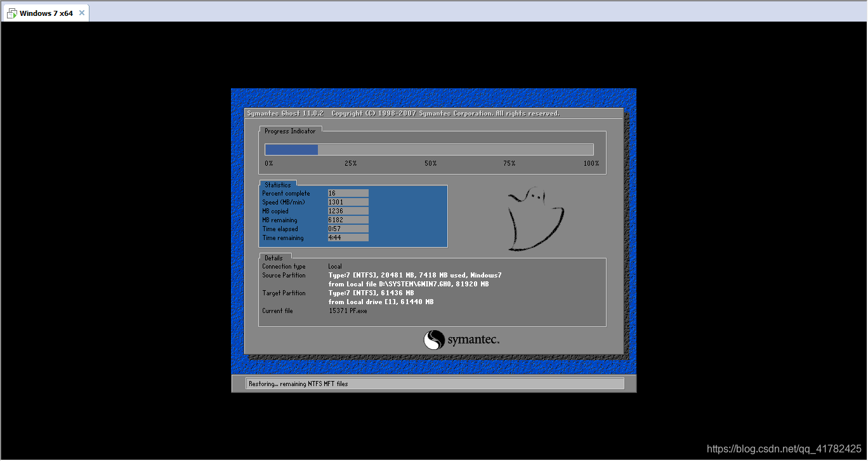
Task: Click the 75% progress scale mark
Action: 509,163
